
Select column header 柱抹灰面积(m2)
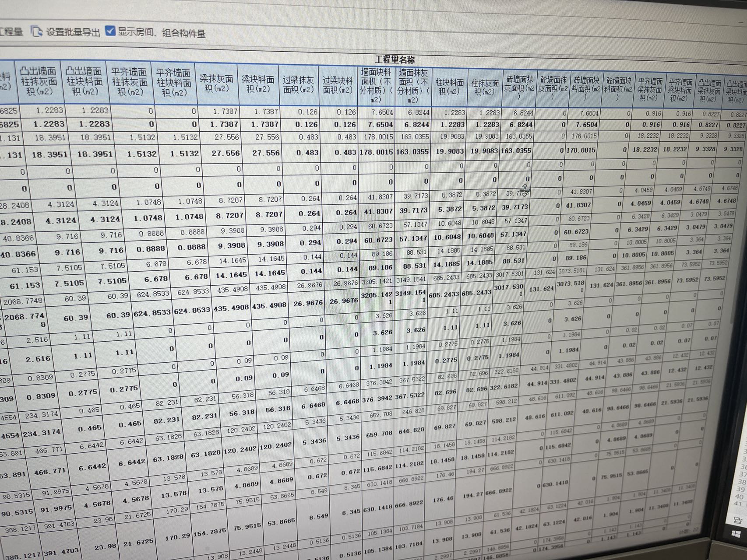coord(485,87)
